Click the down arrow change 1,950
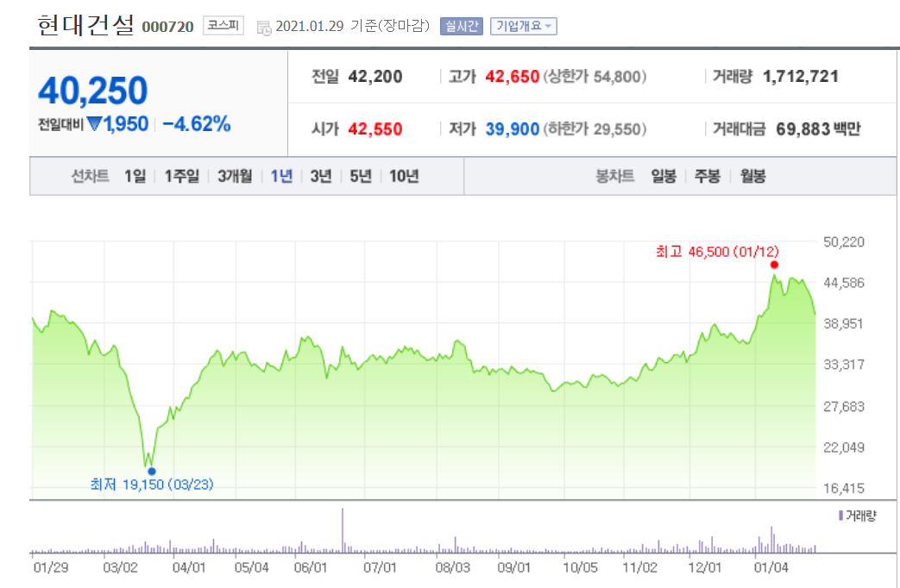This screenshot has width=900, height=588. click(x=117, y=124)
